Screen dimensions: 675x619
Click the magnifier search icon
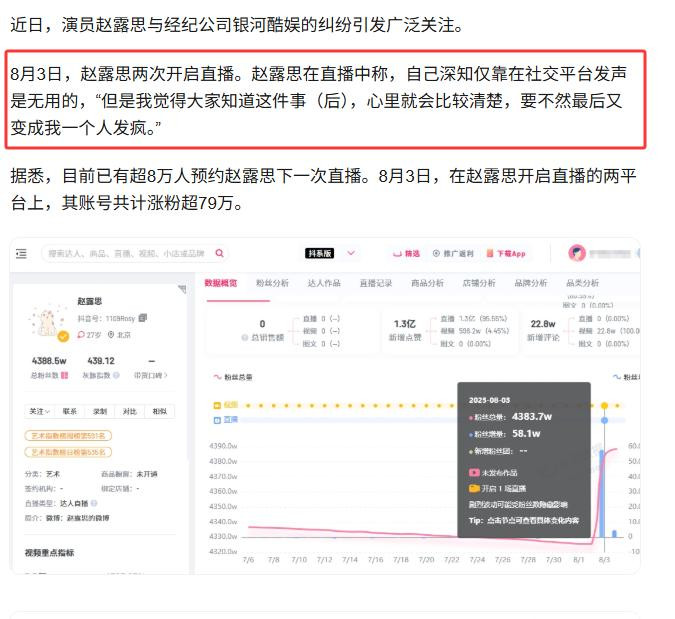tap(220, 253)
